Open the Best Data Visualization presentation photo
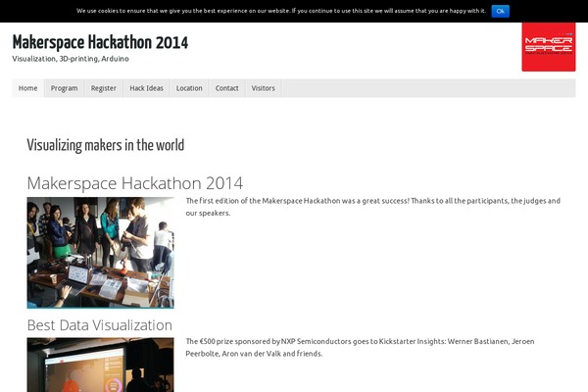 pyautogui.click(x=100, y=365)
